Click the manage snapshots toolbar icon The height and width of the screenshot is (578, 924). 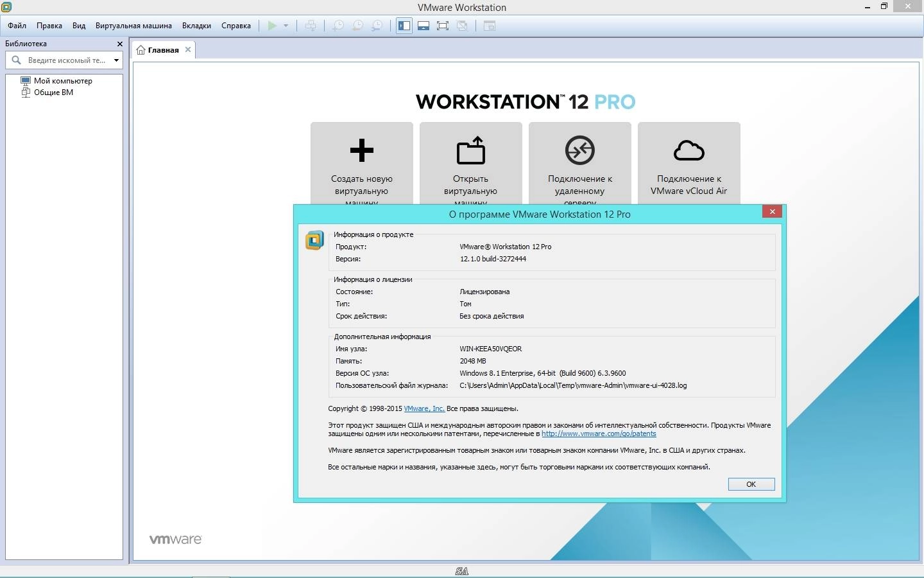click(x=377, y=26)
